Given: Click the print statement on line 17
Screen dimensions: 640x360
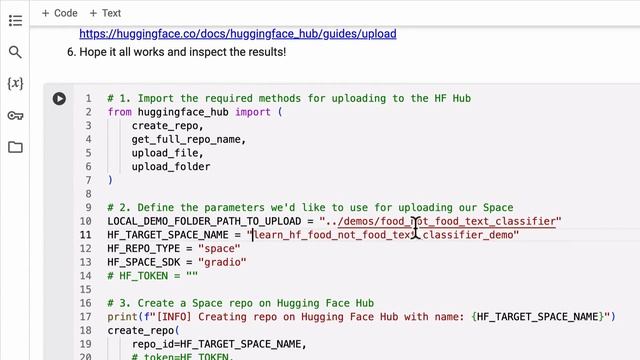Looking at the screenshot, I should point(361,317).
